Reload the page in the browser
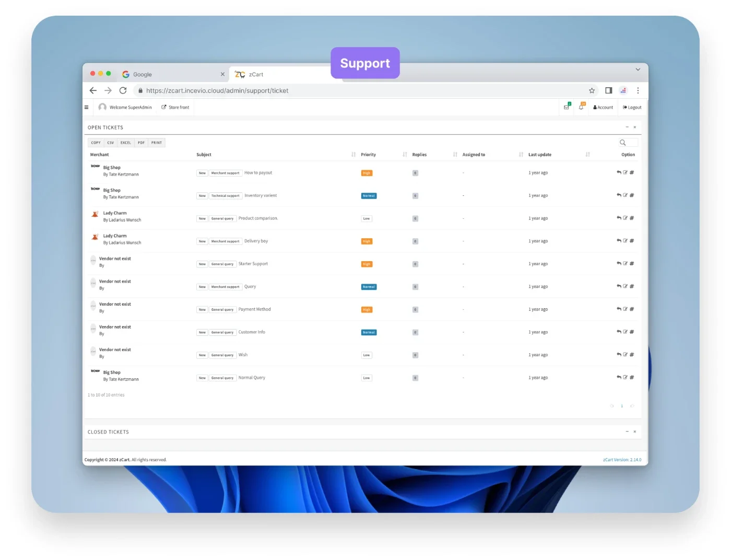Viewport: 731px width, 560px height. 123,90
